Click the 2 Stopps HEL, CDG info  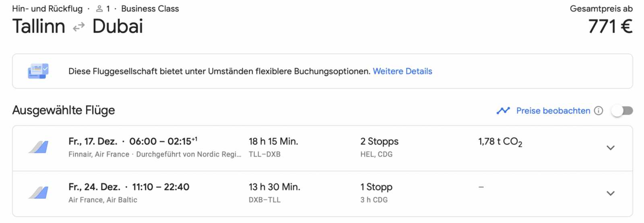pos(379,148)
